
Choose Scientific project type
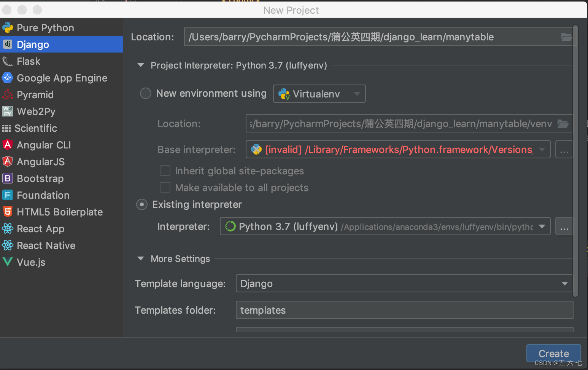(x=62, y=128)
